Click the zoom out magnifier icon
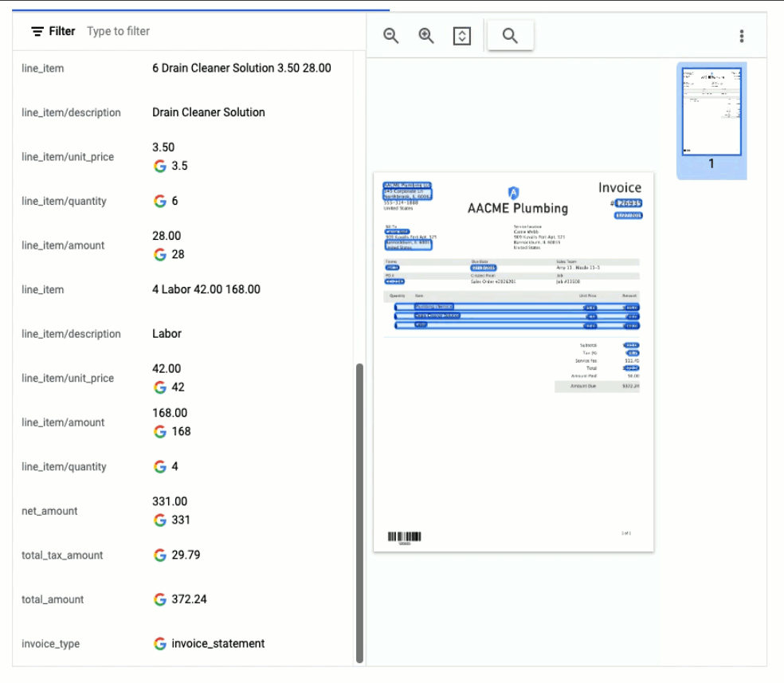The height and width of the screenshot is (683, 784). 391,36
